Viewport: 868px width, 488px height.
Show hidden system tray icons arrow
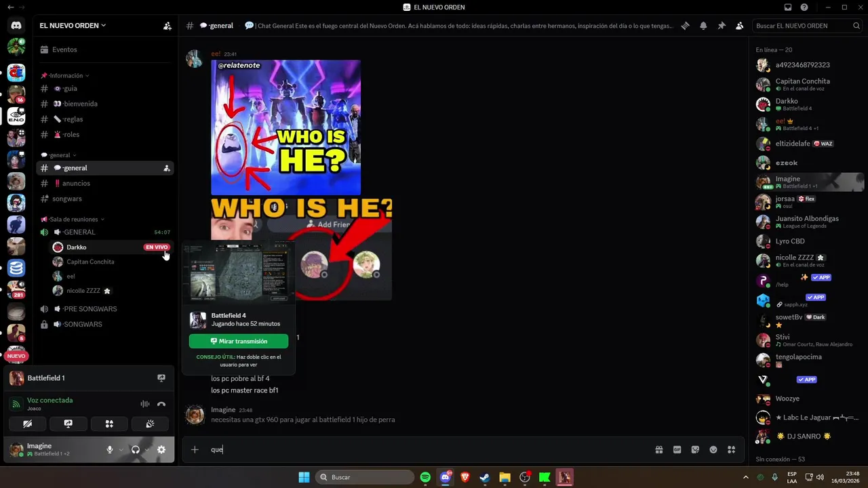[x=746, y=477]
